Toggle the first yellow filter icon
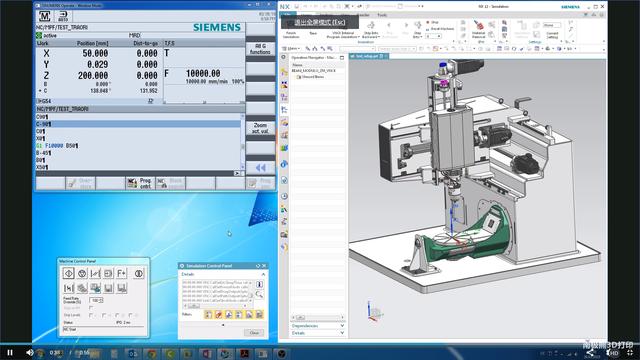This screenshot has height=360, width=640. [208, 314]
